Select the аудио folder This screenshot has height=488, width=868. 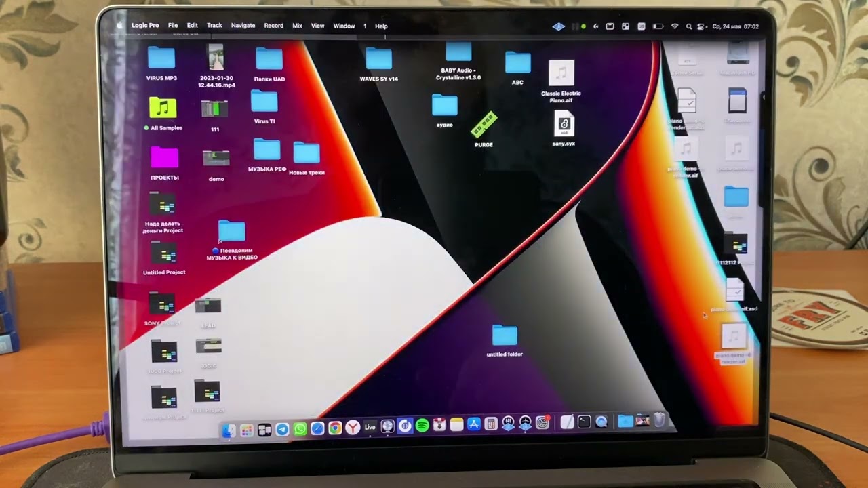pos(445,110)
